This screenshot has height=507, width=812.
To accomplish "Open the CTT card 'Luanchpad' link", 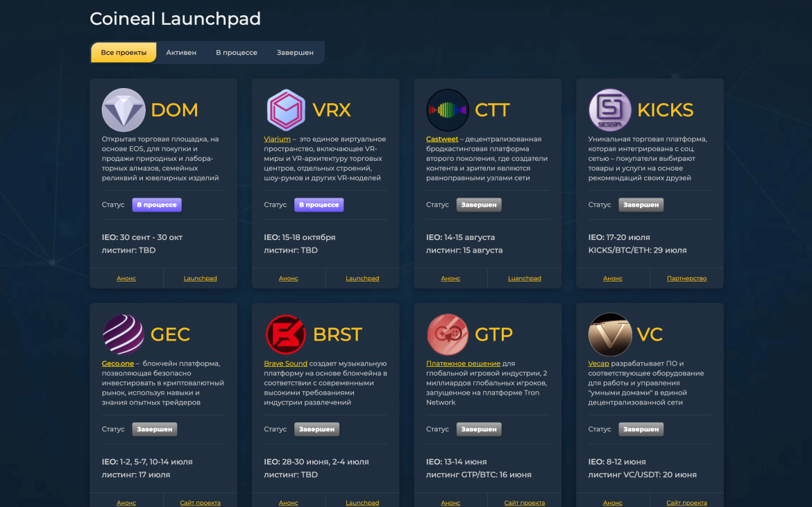I will 524,278.
